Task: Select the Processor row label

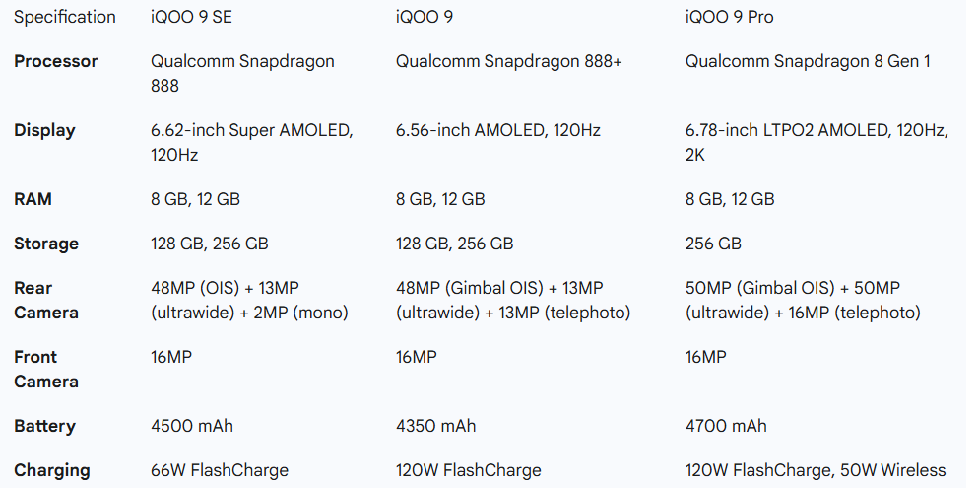Action: coord(55,61)
